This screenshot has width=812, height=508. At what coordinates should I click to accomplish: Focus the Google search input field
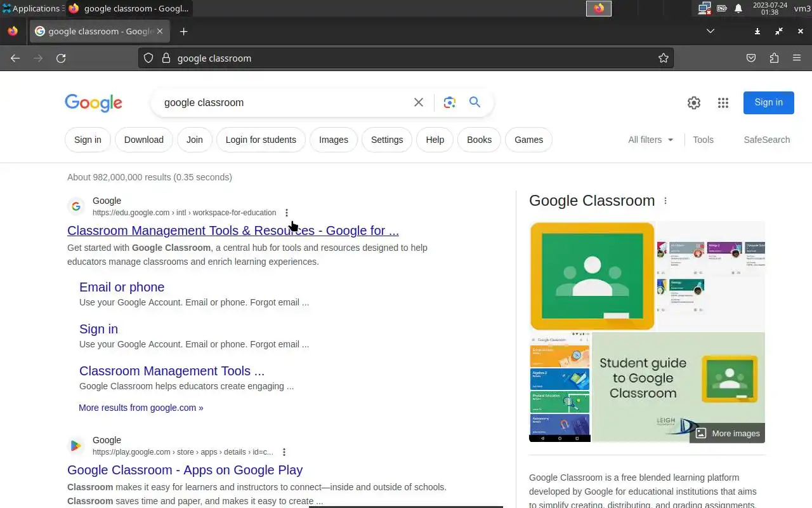pyautogui.click(x=283, y=102)
